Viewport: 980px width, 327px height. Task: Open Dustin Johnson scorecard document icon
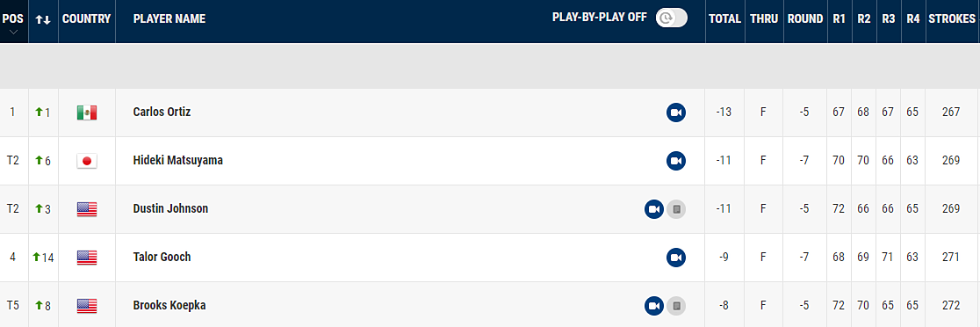coord(675,209)
